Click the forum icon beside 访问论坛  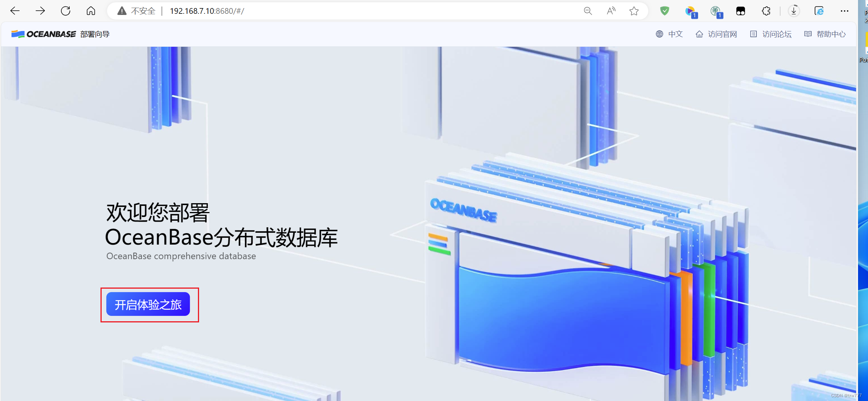(x=753, y=34)
